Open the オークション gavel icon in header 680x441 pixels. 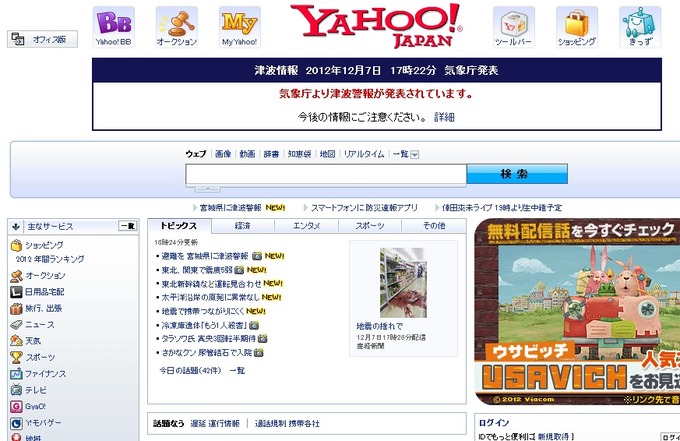coord(177,27)
